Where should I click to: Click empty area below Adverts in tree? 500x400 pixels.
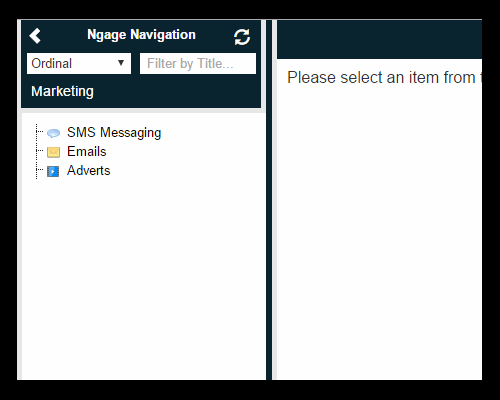tap(143, 277)
